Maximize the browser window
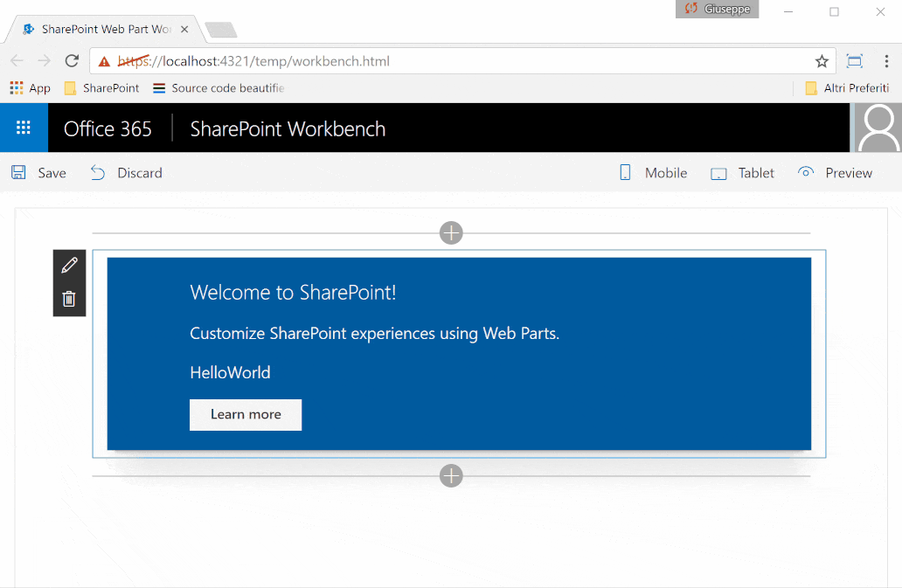The image size is (902, 588). tap(834, 11)
